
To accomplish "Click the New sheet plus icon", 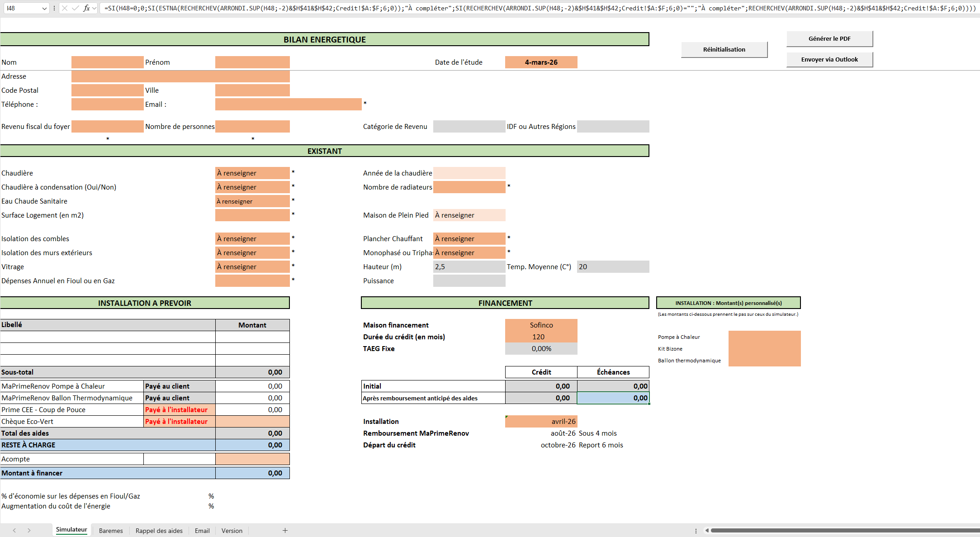I will (x=285, y=530).
